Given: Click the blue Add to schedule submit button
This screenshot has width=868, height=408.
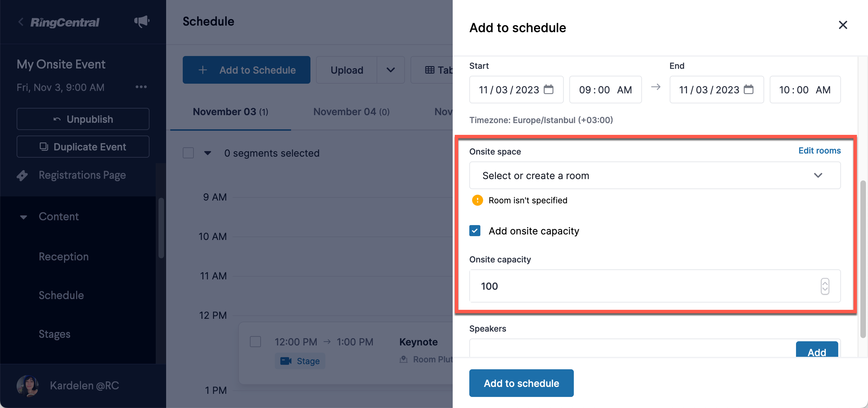Looking at the screenshot, I should pyautogui.click(x=521, y=383).
